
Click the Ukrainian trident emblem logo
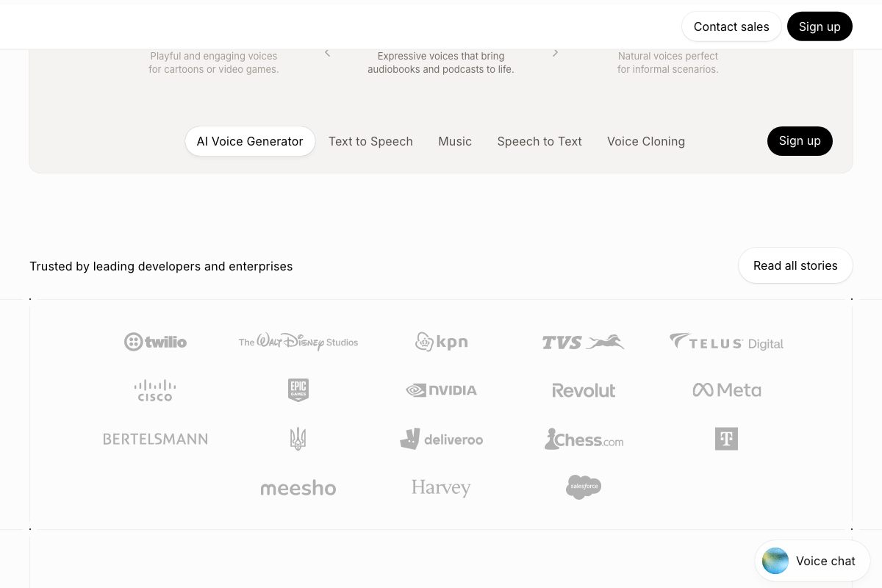click(298, 439)
